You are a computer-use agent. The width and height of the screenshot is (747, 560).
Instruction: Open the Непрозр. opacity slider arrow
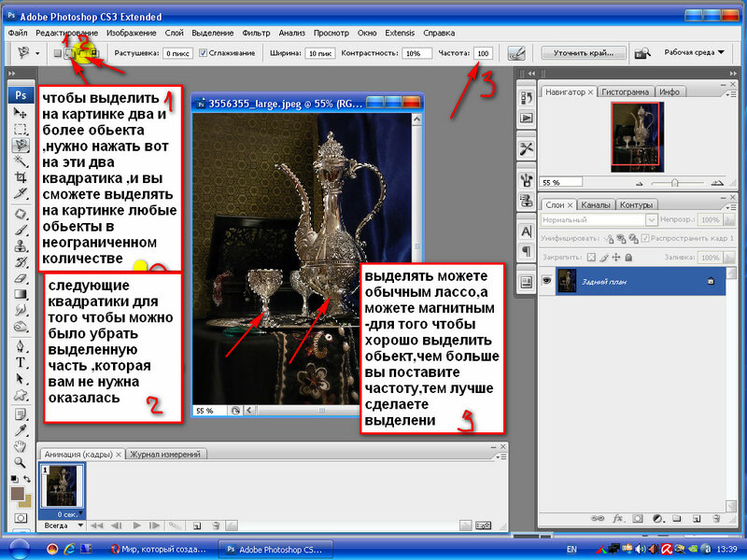pos(729,219)
